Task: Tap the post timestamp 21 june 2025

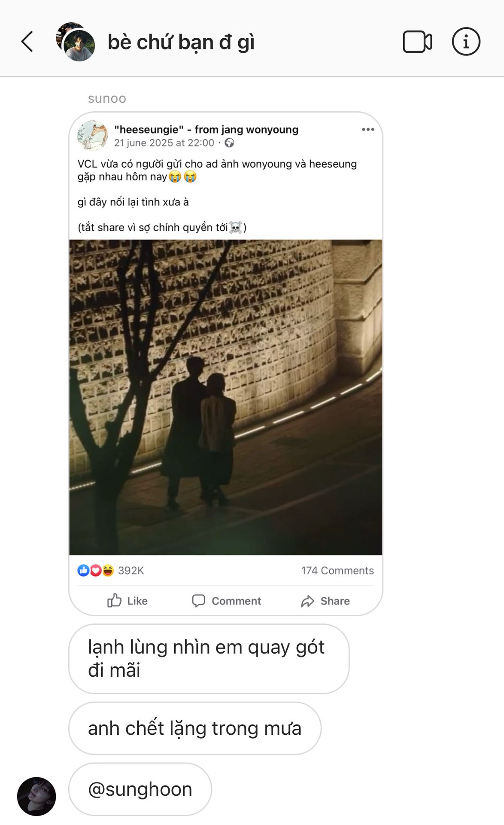Action: (164, 143)
